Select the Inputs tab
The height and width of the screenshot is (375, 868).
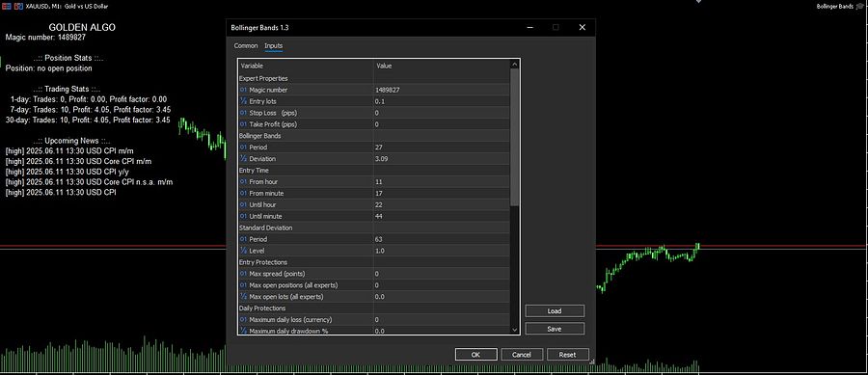(x=274, y=46)
